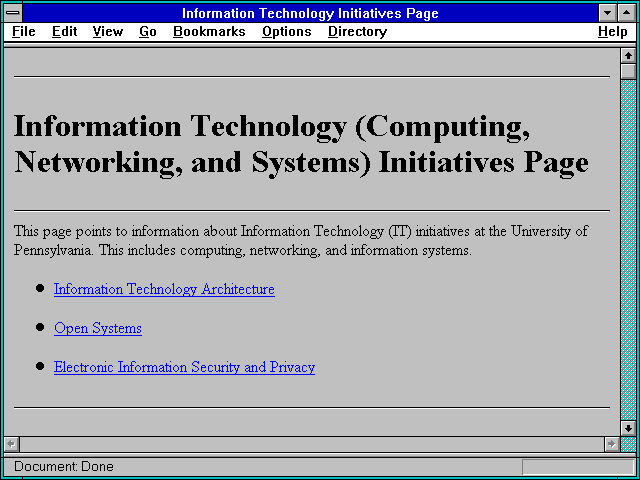Image resolution: width=640 pixels, height=480 pixels.
Task: Open the Directory menu
Action: click(358, 31)
